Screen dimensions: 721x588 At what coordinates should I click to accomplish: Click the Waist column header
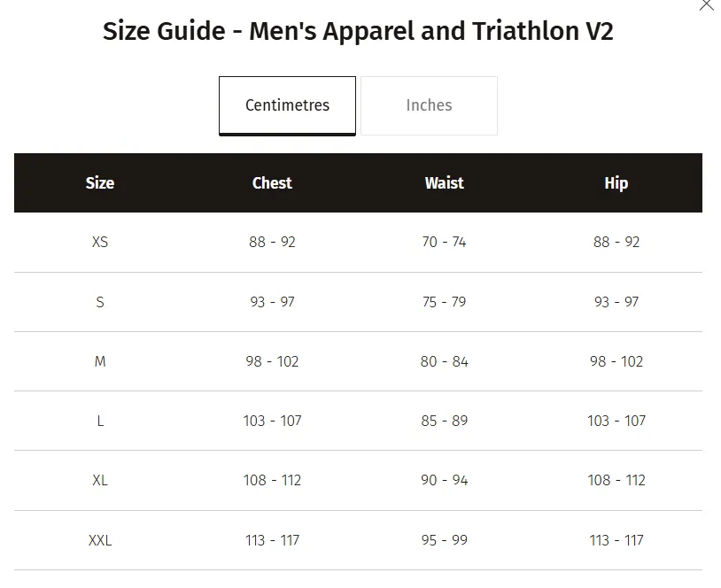click(444, 183)
